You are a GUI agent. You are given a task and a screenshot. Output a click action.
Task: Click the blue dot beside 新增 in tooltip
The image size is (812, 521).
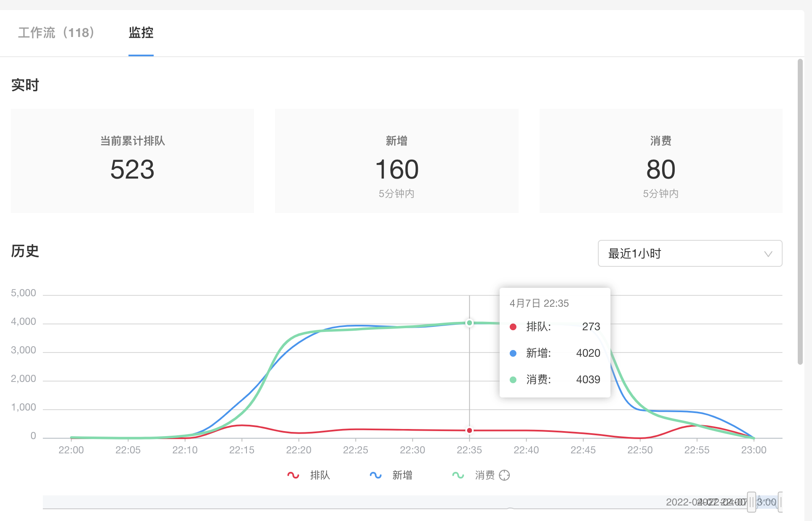coord(513,353)
